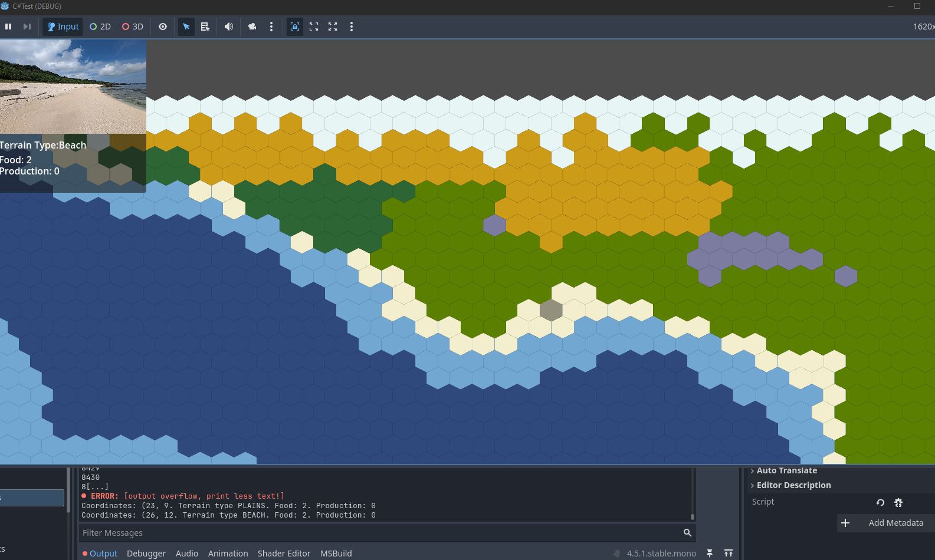The image size is (935, 560).
Task: Toggle embedded game on next play
Action: [295, 27]
